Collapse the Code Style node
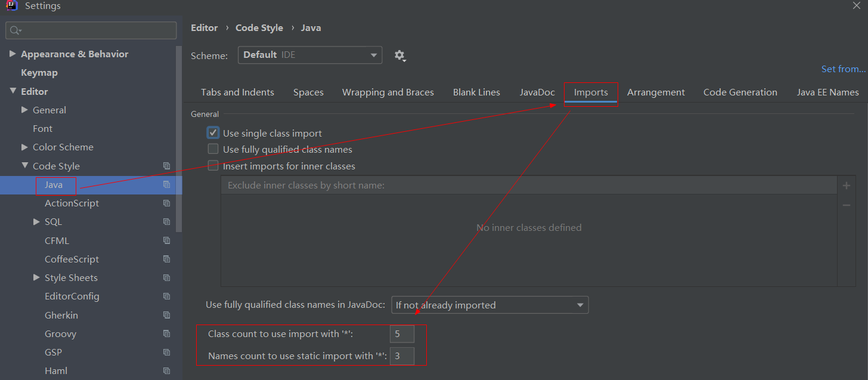 (x=24, y=166)
